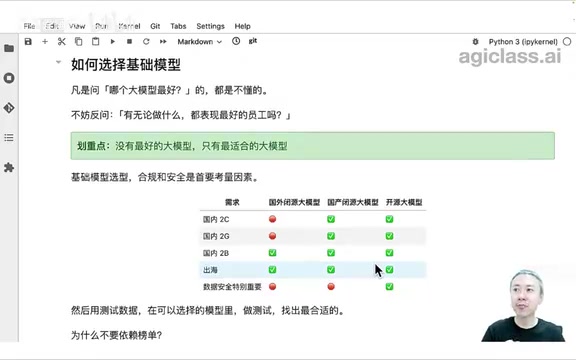Viewport: 576px width, 360px height.
Task: Click the 开源大模型 column header
Action: point(404,202)
